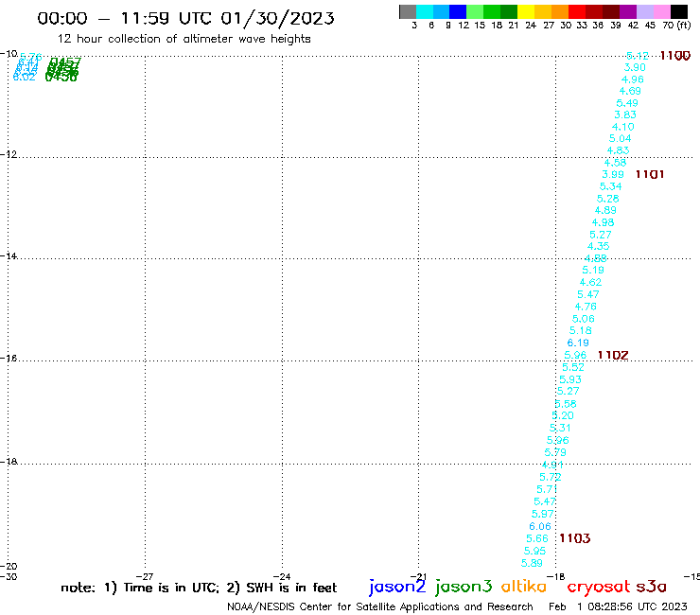Click the time marker '1101'
Viewport: 700px width, 615px height.
tap(650, 174)
